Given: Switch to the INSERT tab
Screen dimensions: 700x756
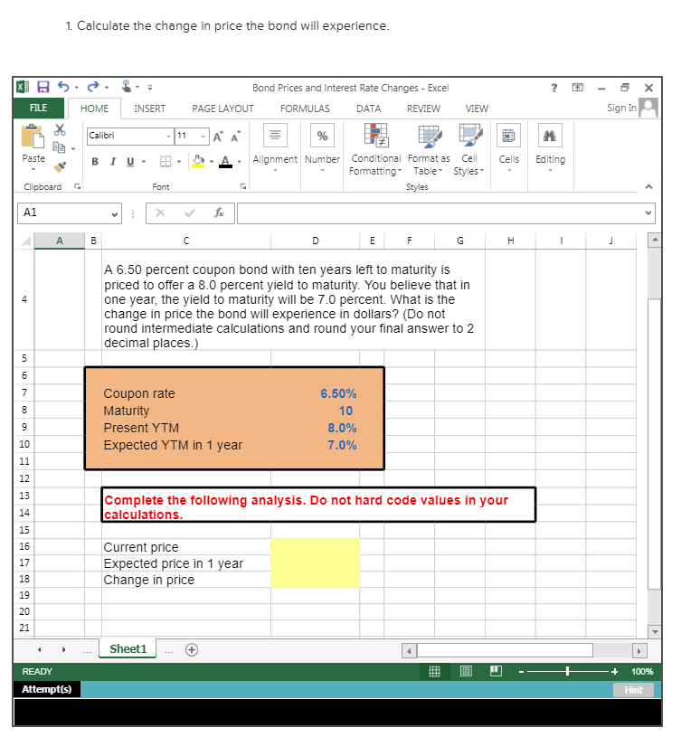Looking at the screenshot, I should coord(149,109).
